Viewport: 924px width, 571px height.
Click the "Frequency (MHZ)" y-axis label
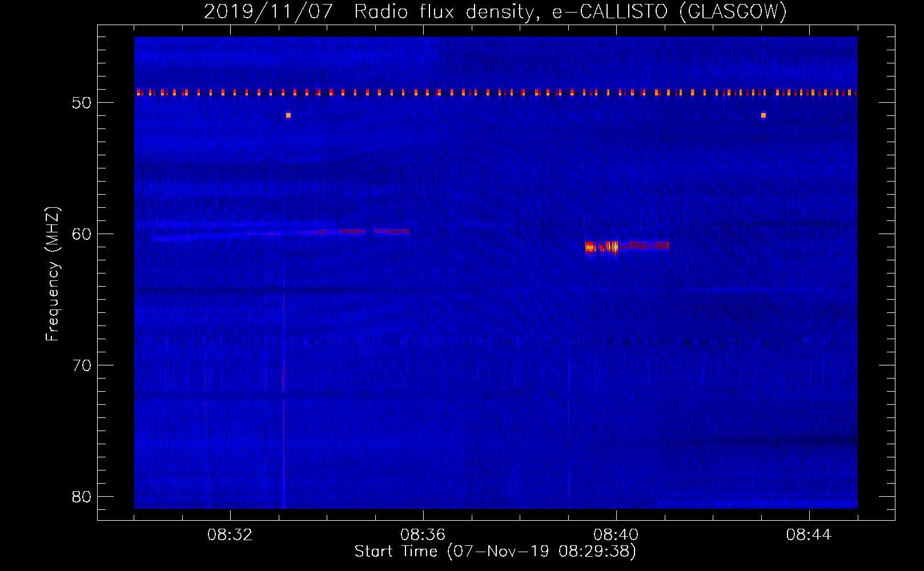pyautogui.click(x=53, y=274)
